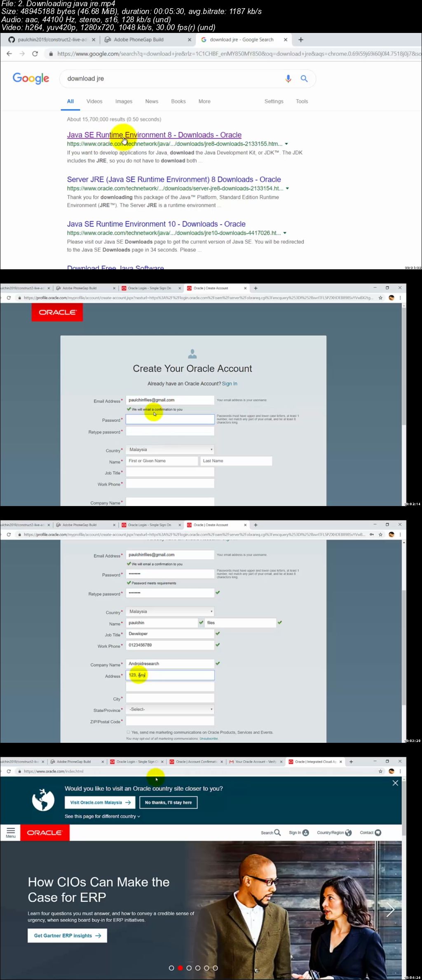422x980 pixels.
Task: Reload the Google search page
Action: [x=35, y=54]
